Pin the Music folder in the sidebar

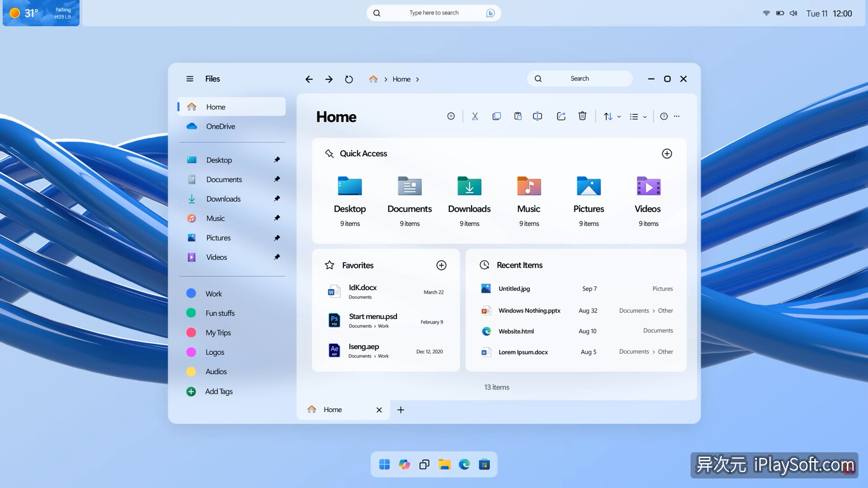(x=276, y=218)
